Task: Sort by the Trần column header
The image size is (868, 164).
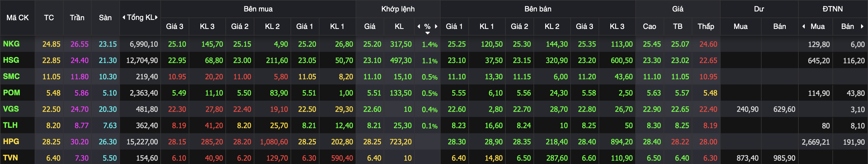Action: pyautogui.click(x=77, y=17)
